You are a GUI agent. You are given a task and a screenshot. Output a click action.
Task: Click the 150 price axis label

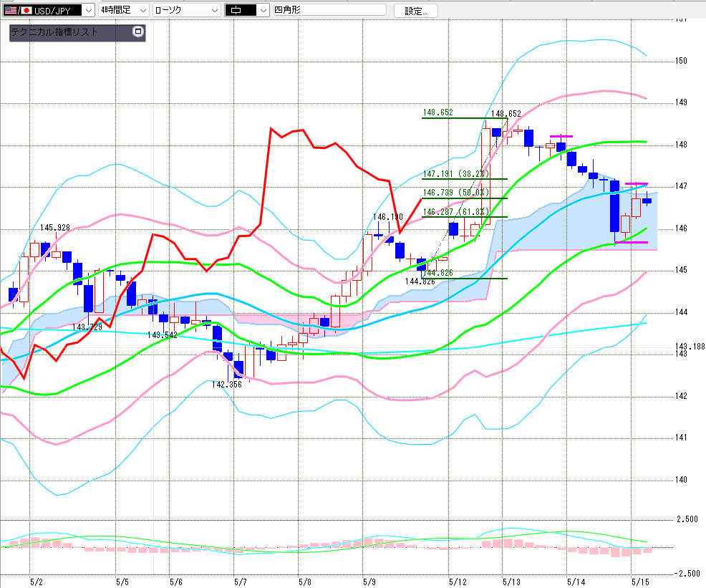[x=681, y=61]
